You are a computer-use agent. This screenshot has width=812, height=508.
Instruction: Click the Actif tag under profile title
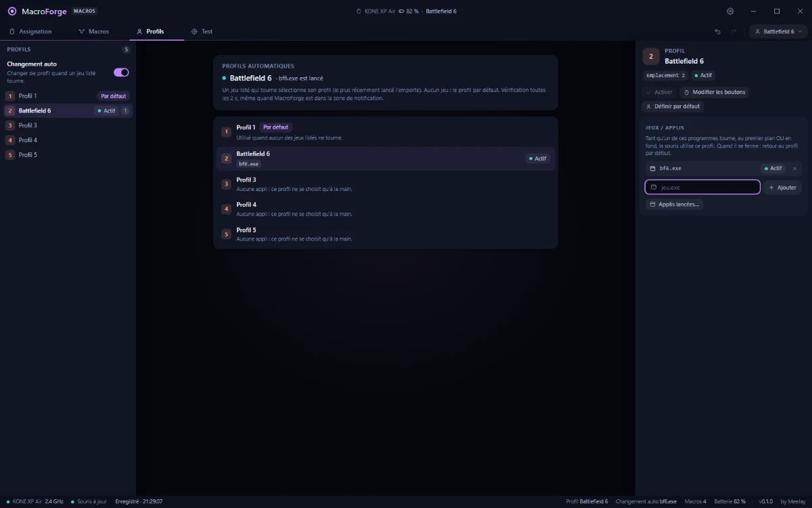point(703,76)
